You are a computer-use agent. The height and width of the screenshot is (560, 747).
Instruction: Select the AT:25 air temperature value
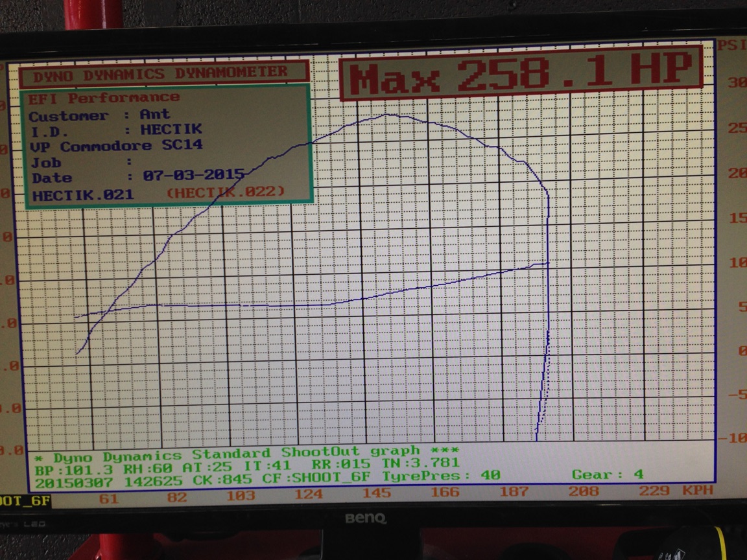[207, 467]
